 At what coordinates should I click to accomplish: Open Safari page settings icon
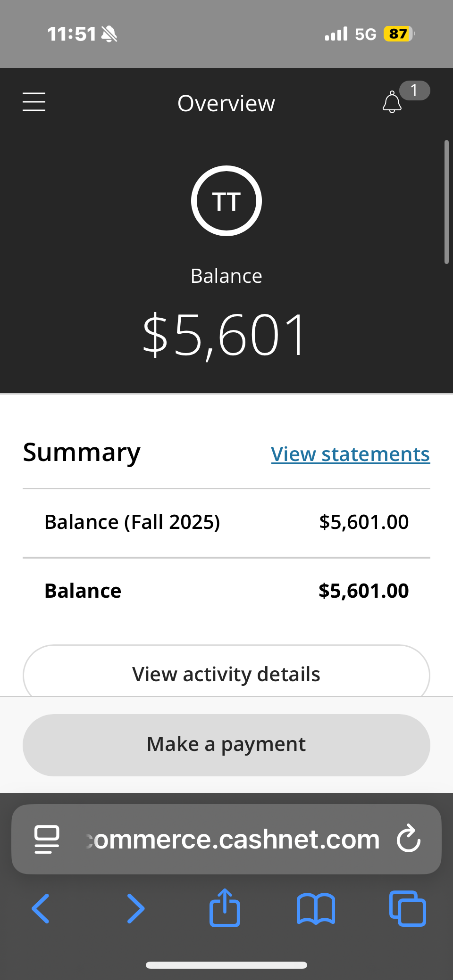(47, 839)
